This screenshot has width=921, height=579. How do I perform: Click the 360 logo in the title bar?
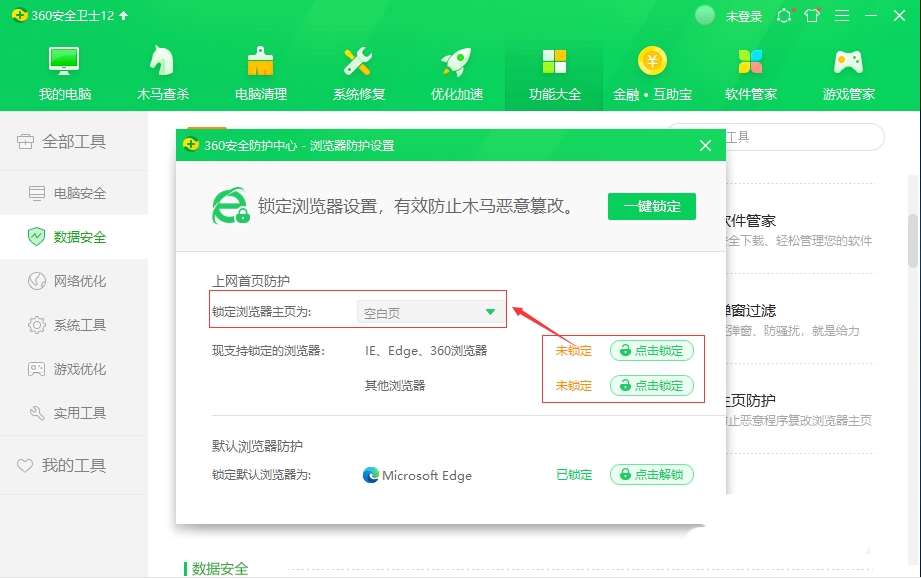19,15
